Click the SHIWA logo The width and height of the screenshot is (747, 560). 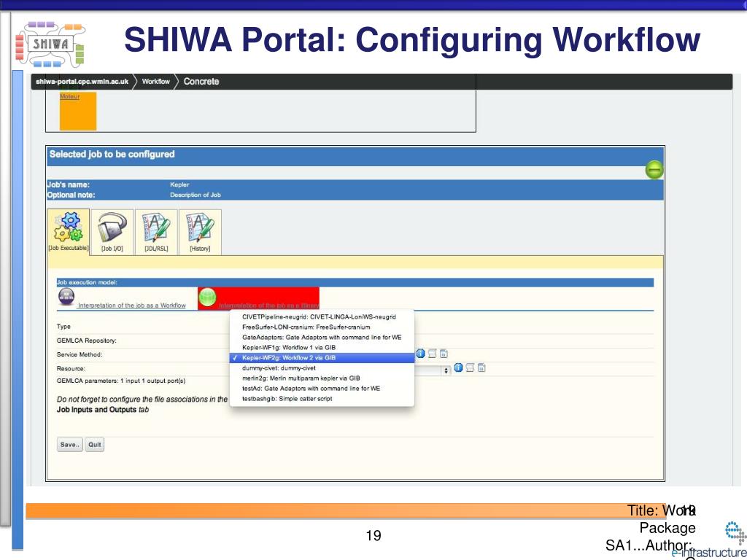50,44
